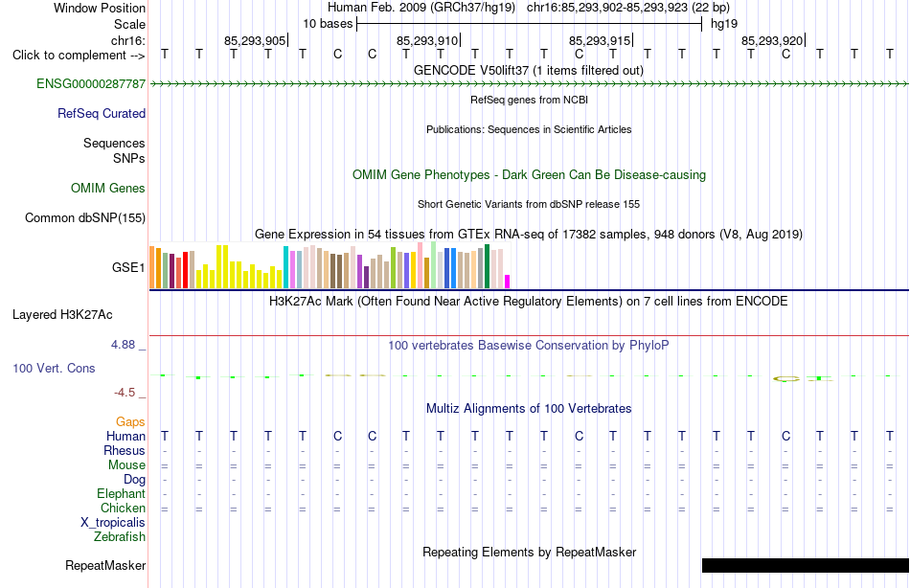Click the Gaps label in Multiz track
910x588 pixels.
(130, 422)
